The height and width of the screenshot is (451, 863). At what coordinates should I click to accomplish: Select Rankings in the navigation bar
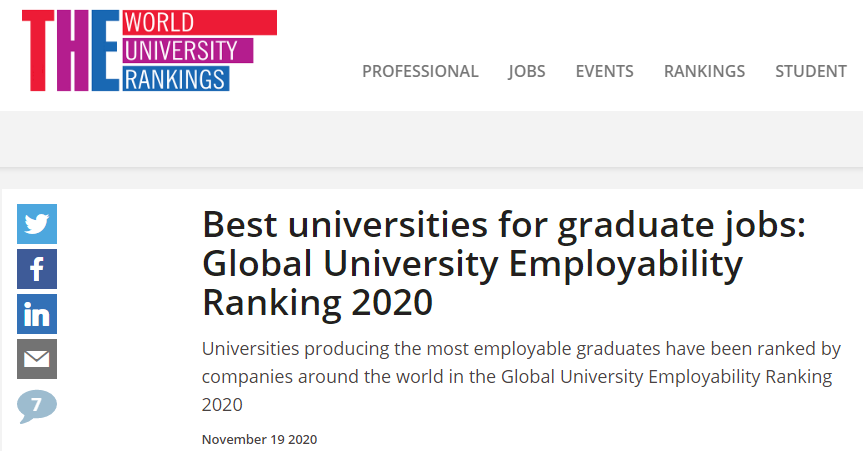(704, 72)
